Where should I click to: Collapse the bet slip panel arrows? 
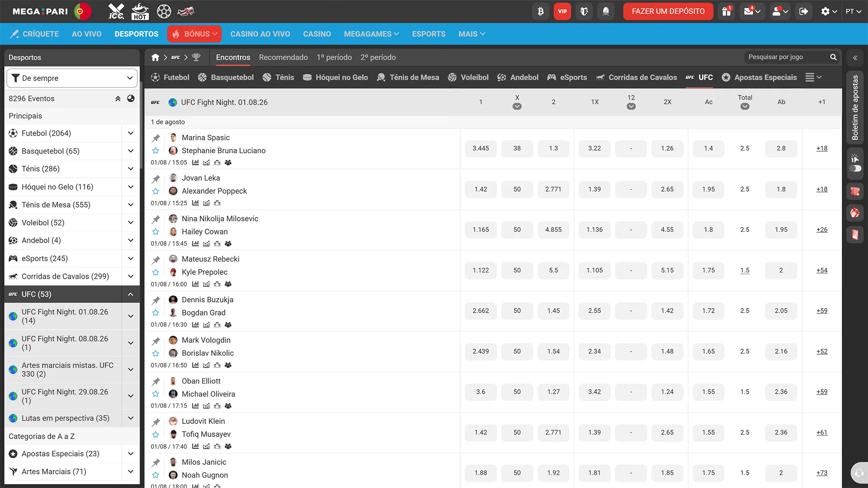[855, 58]
